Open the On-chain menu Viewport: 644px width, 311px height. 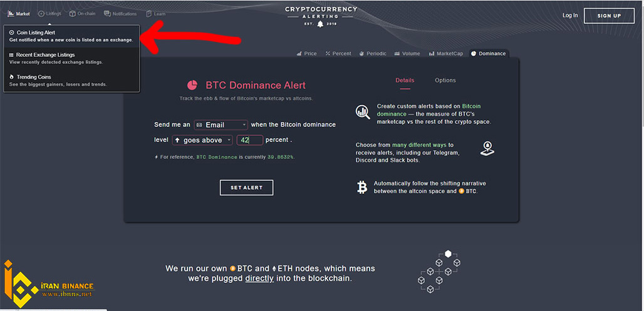[x=83, y=14]
